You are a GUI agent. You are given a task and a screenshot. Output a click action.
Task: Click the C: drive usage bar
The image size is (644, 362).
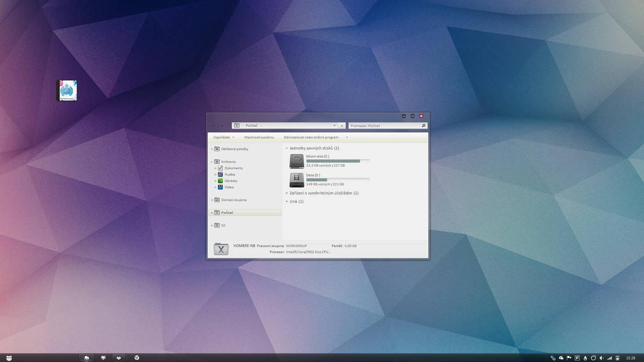click(x=338, y=161)
